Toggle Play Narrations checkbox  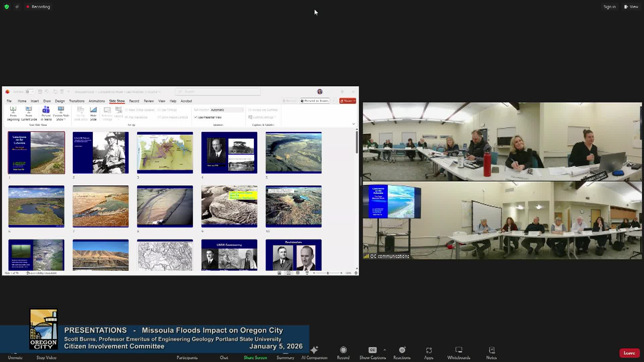point(126,117)
